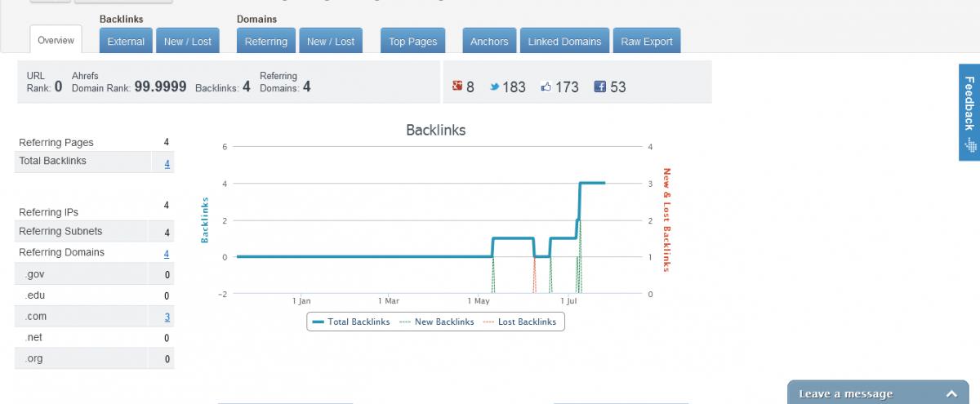Click the Google Plus share count icon
The image size is (980, 404).
457,87
